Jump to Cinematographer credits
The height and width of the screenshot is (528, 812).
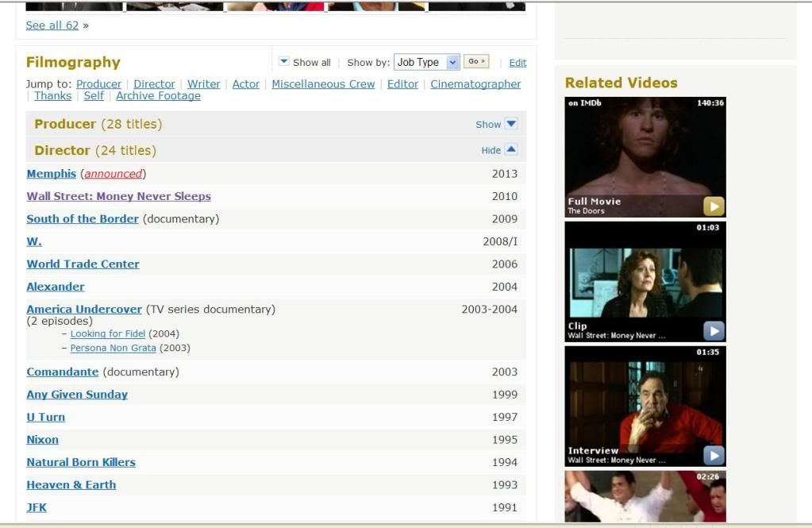pyautogui.click(x=475, y=84)
